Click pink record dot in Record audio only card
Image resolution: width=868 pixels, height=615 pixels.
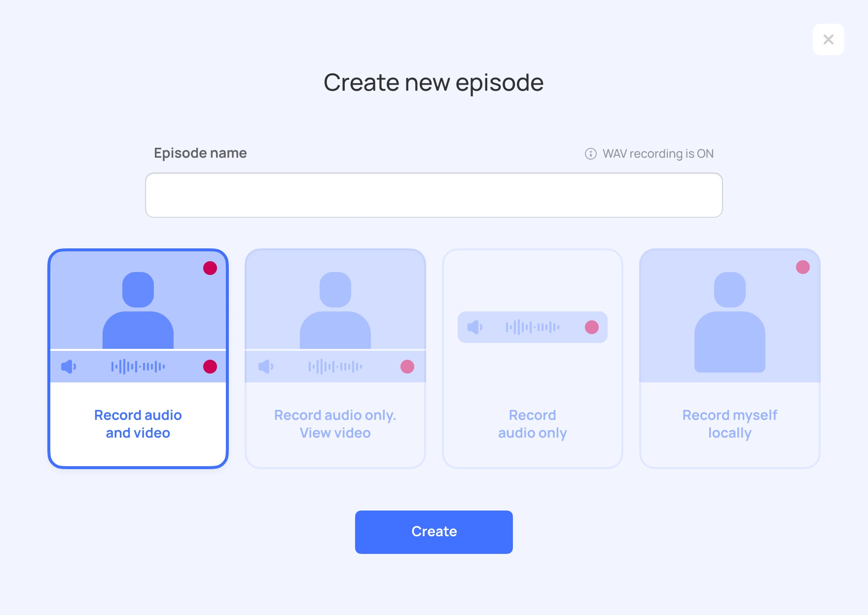[x=592, y=327]
